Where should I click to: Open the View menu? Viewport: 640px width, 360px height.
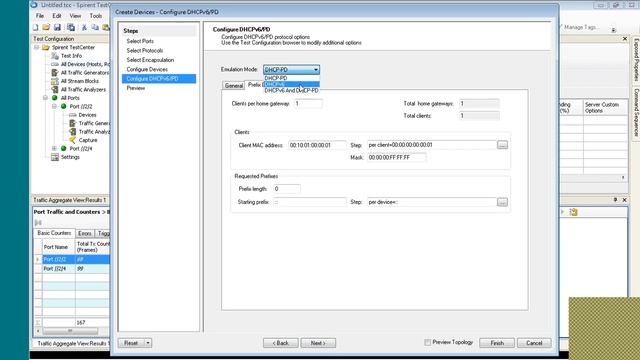point(75,16)
